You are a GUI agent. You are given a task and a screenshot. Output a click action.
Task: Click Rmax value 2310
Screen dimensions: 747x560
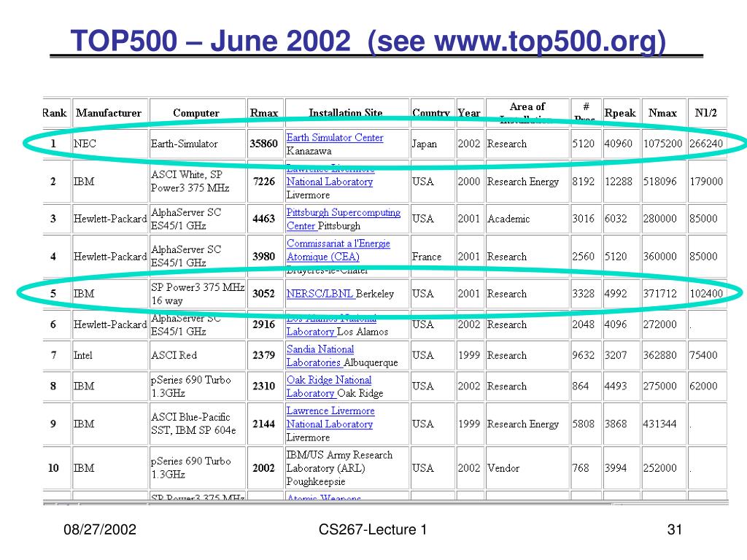[264, 386]
